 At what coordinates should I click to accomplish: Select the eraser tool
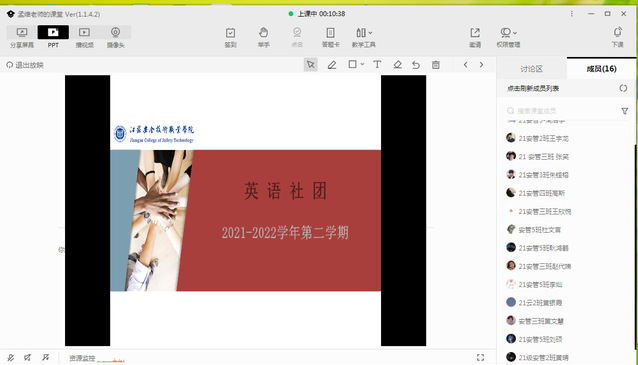point(398,65)
